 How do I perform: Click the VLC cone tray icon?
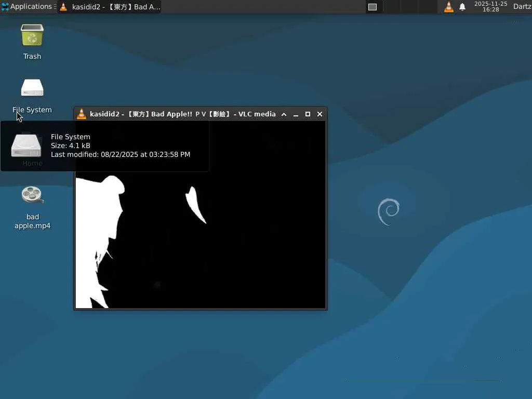point(448,7)
